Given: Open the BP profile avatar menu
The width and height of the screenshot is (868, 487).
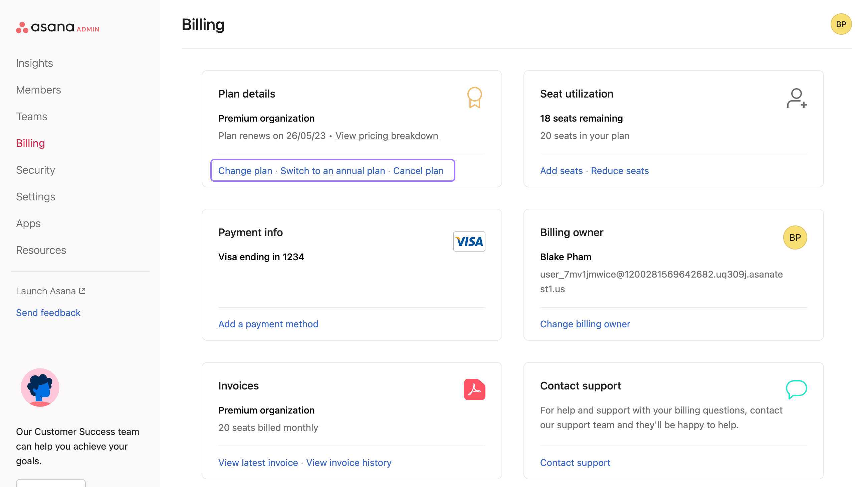Looking at the screenshot, I should pos(841,24).
